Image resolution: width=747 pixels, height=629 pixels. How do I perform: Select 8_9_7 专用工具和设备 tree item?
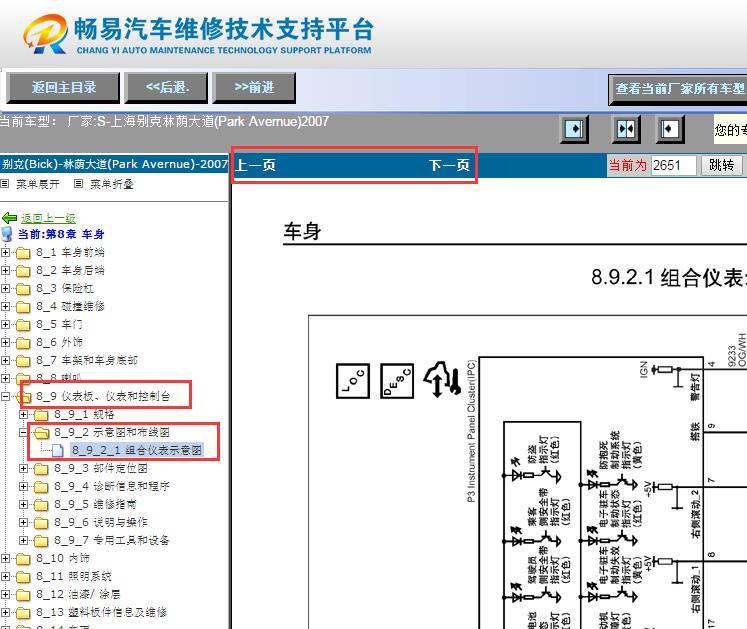(111, 540)
